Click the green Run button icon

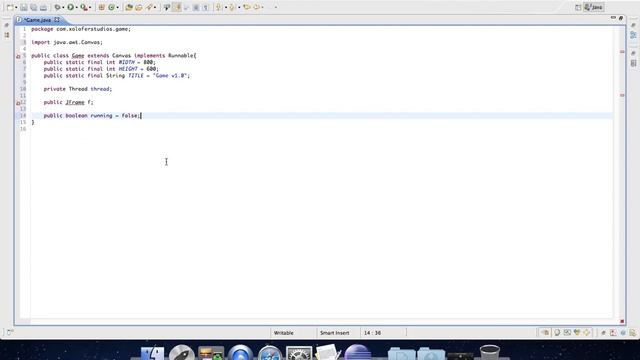point(71,7)
